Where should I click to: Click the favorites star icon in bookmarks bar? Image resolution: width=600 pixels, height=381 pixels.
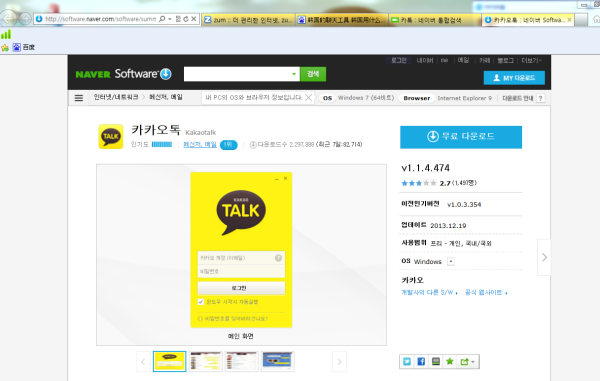coord(5,47)
